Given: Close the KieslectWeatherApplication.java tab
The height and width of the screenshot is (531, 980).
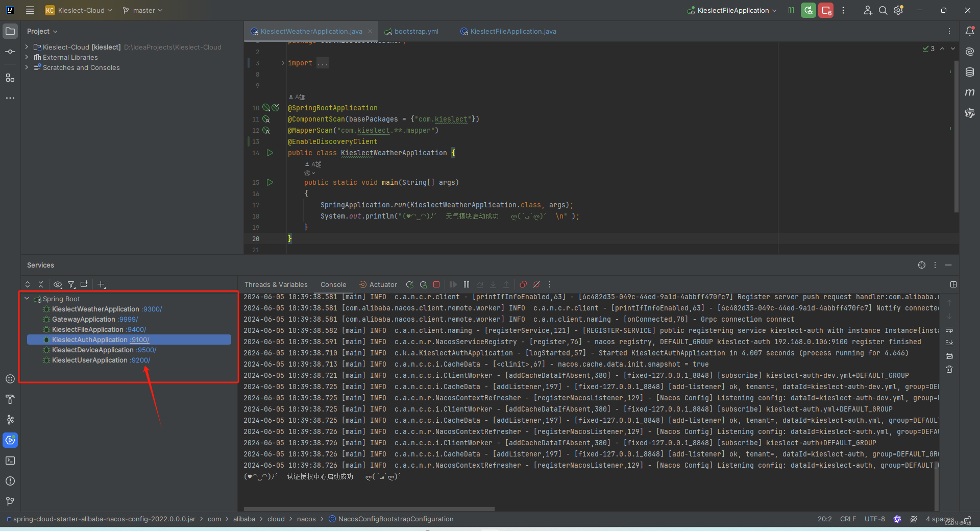Looking at the screenshot, I should (370, 31).
